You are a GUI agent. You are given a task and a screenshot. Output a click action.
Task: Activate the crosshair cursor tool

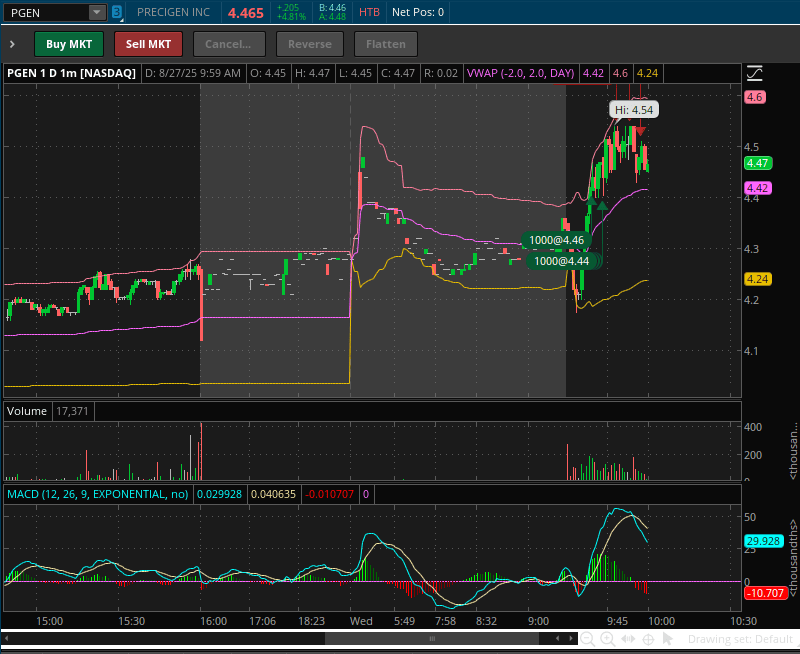(648, 638)
